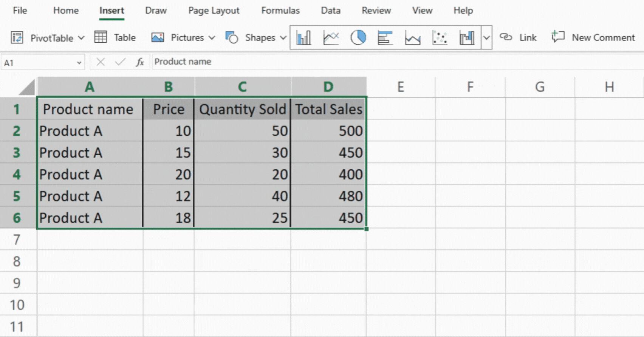This screenshot has height=337, width=644.
Task: Click the formula bar showing Product name
Action: pyautogui.click(x=398, y=62)
